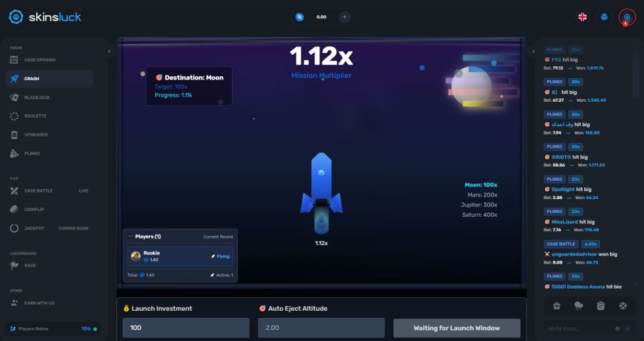Open the UK flag language selector
The height and width of the screenshot is (341, 644).
tap(582, 17)
